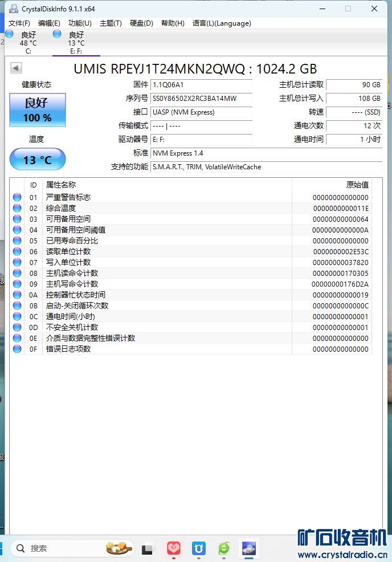The image size is (392, 562).
Task: Click the 属性名称 column header
Action: click(168, 185)
